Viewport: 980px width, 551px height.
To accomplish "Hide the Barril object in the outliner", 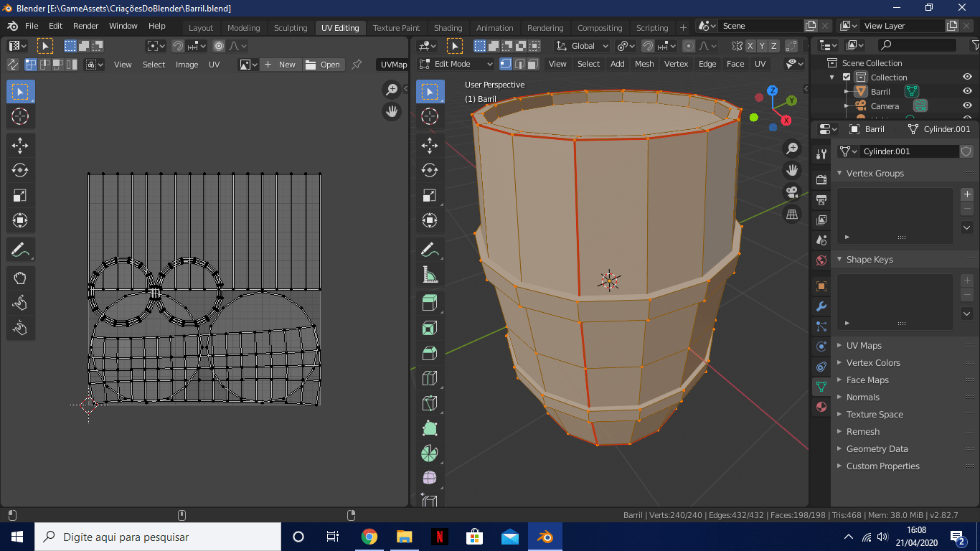I will point(967,92).
